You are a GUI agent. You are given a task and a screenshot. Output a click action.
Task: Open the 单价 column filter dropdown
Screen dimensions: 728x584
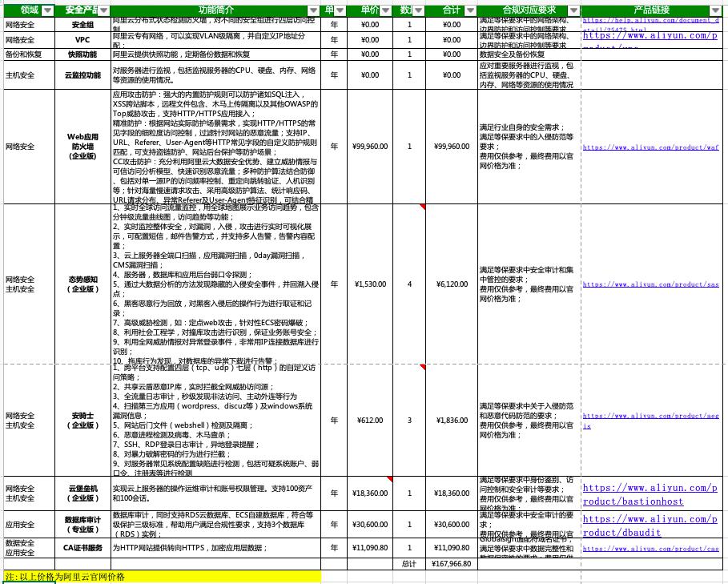[x=385, y=10]
